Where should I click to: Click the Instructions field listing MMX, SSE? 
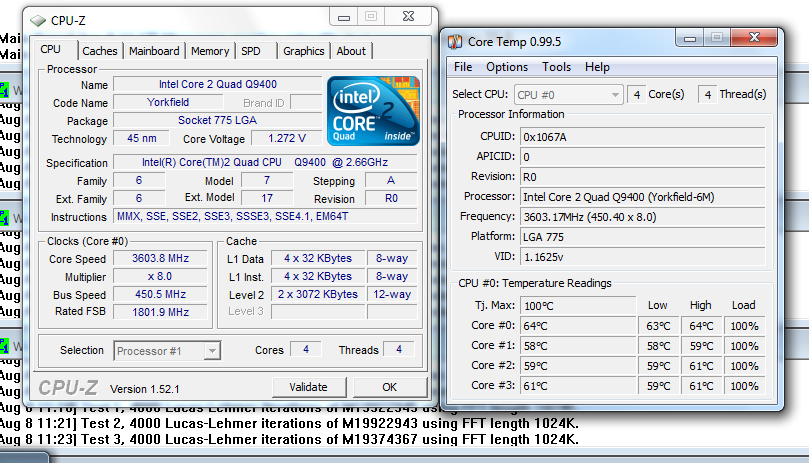pos(265,216)
